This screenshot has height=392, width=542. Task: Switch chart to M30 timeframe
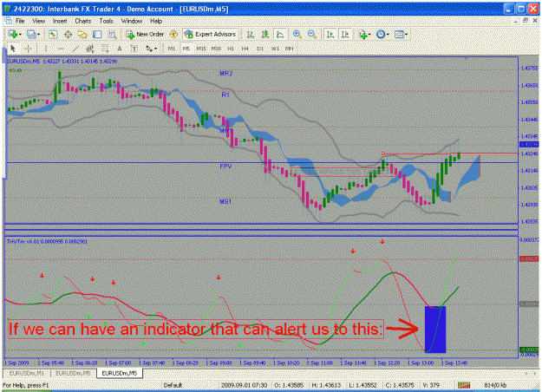coord(216,49)
